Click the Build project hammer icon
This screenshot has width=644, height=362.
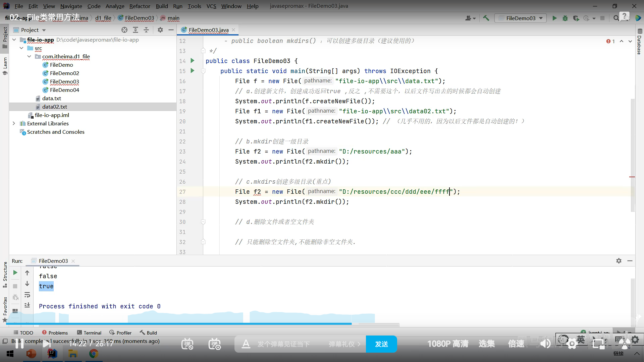point(486,18)
